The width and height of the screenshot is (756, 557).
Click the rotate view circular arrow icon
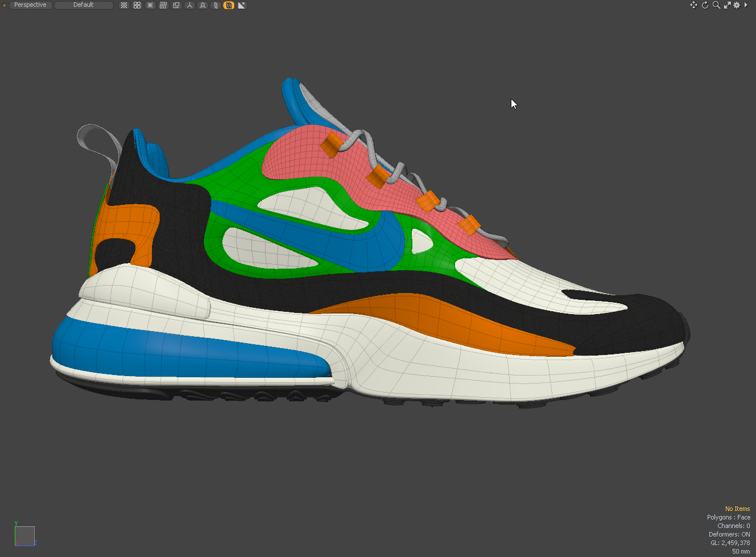(x=705, y=5)
